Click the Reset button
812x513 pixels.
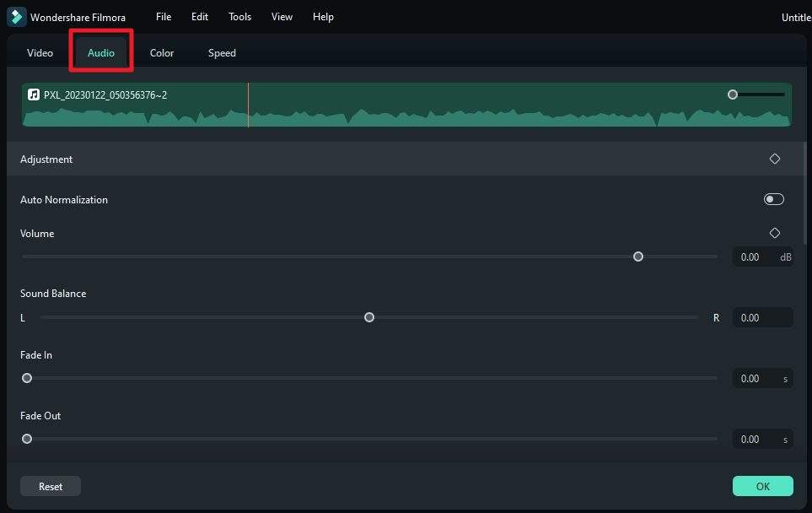(x=51, y=486)
